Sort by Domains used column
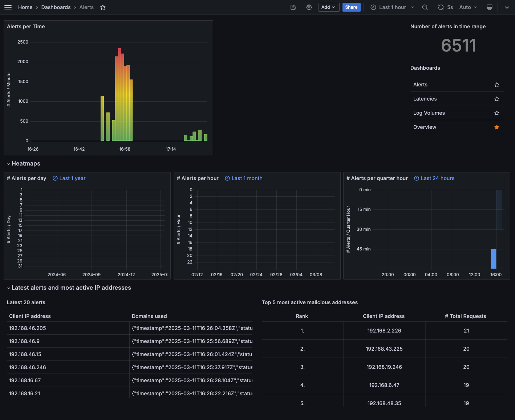515x420 pixels. point(149,316)
